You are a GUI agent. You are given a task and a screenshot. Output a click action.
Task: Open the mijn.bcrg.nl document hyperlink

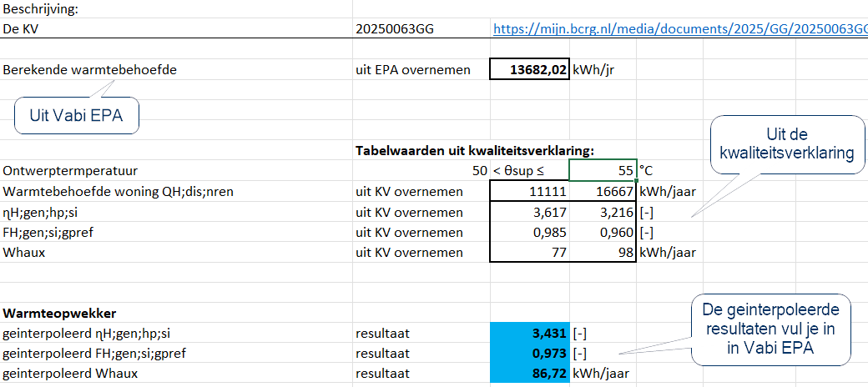click(679, 28)
